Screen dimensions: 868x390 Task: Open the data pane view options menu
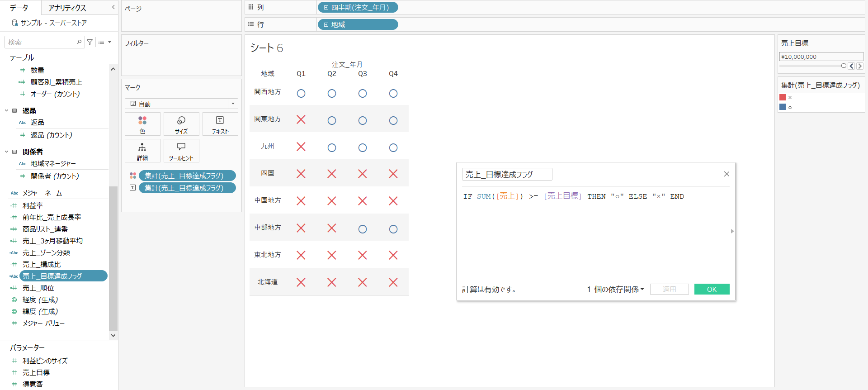tap(104, 42)
